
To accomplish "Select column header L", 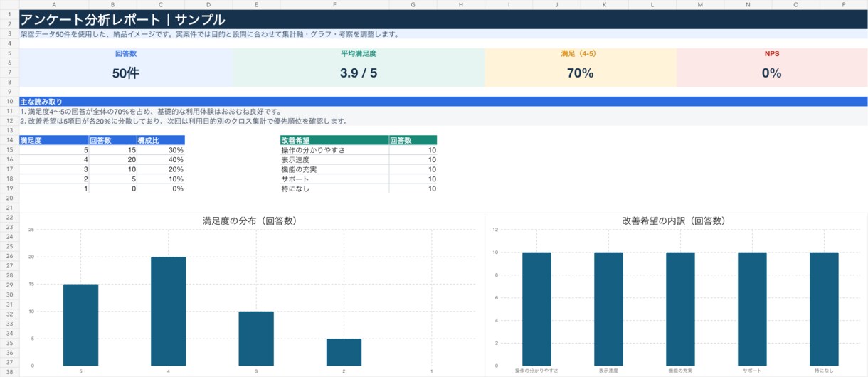I will tap(652, 5).
